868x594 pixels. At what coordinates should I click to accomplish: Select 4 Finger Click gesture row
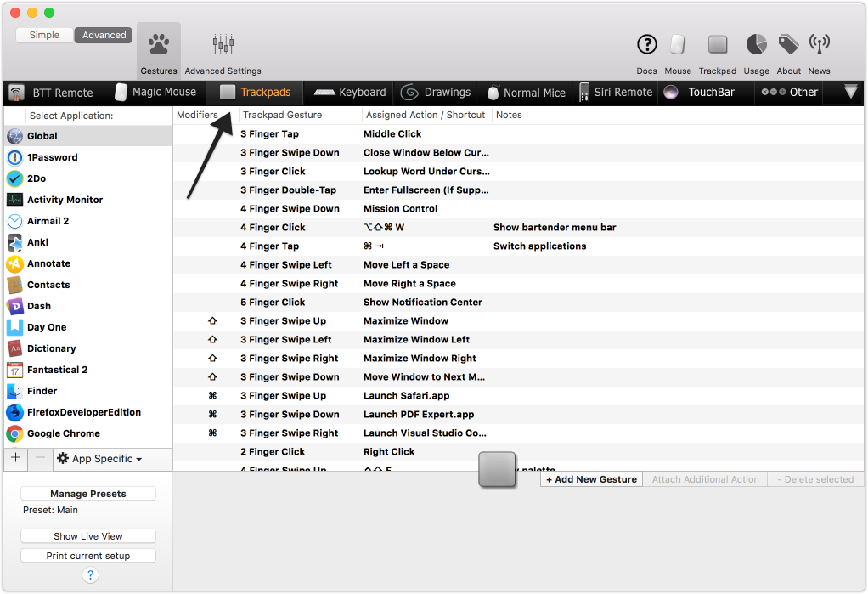(x=518, y=228)
